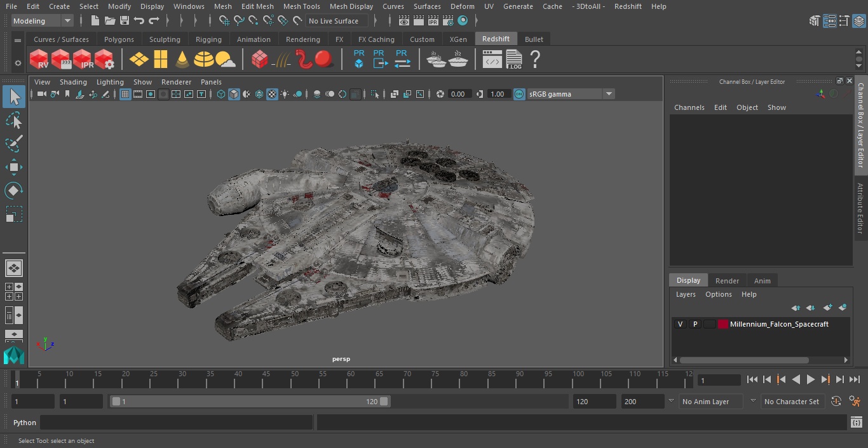Click the open scene folder icon

(110, 21)
